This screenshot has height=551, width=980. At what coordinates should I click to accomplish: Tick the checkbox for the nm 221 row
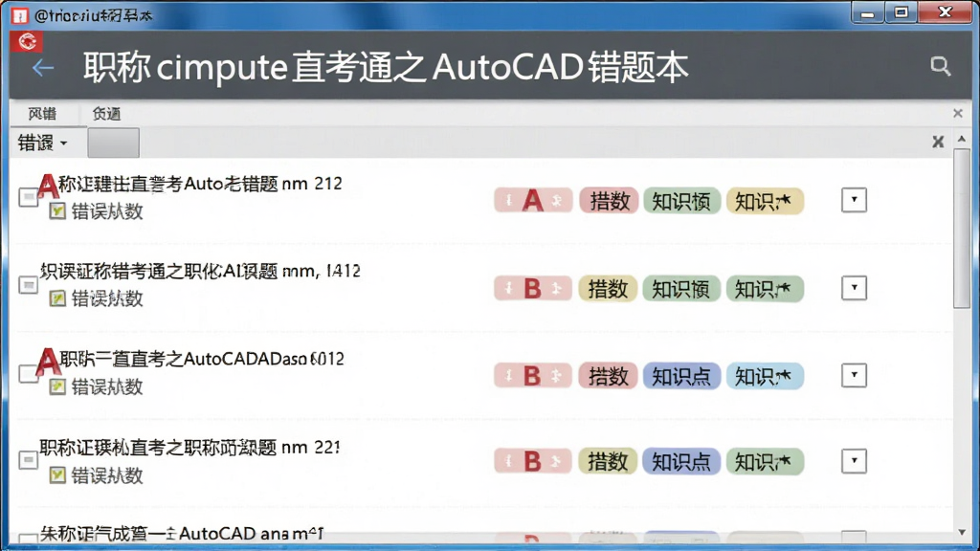(28, 460)
